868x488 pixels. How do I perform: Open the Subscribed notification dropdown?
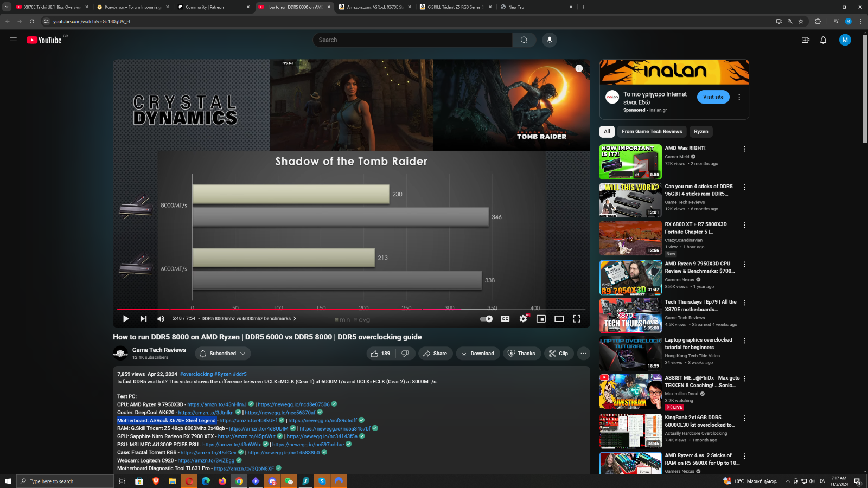[222, 354]
